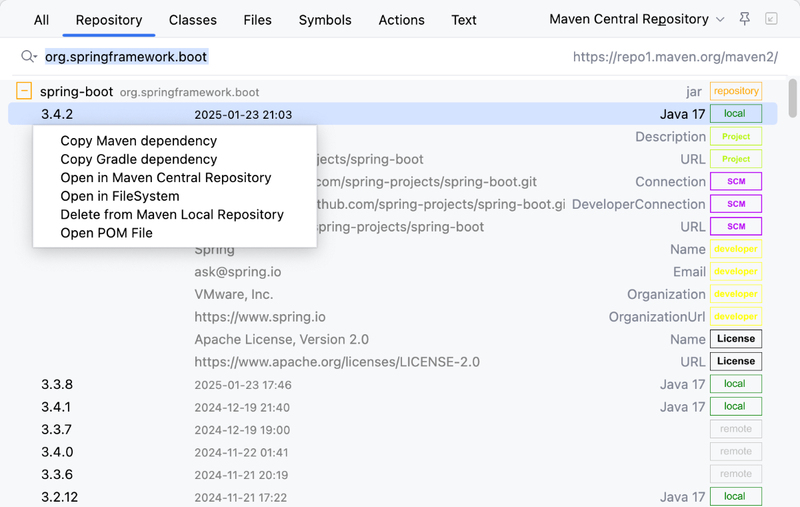The height and width of the screenshot is (507, 800).
Task: Pin the search window
Action: point(744,19)
